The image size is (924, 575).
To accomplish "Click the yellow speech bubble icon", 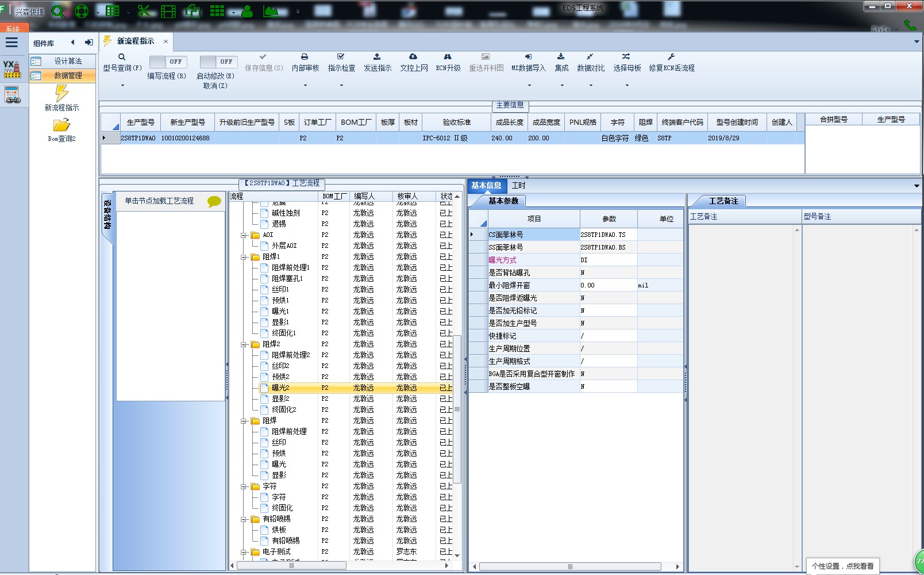I will click(x=214, y=201).
